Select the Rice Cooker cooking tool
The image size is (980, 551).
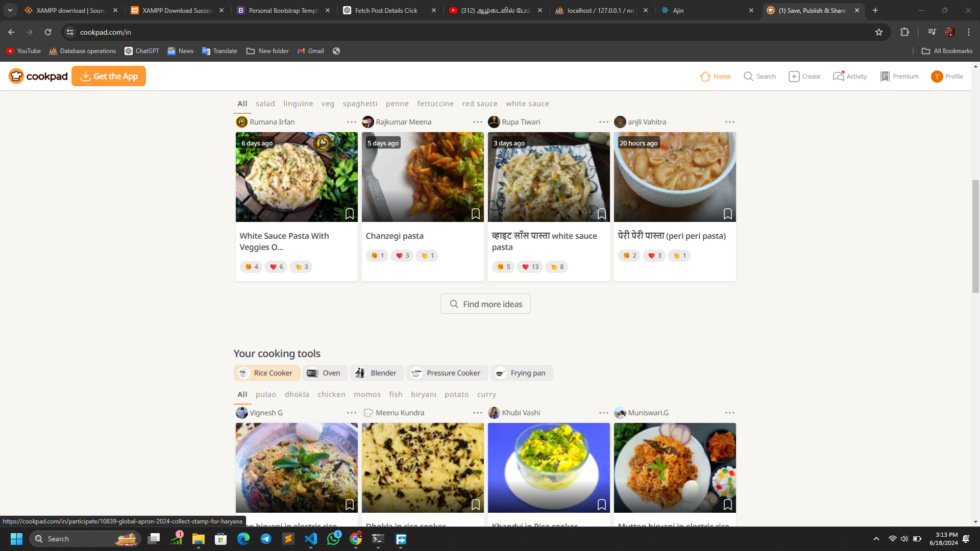click(267, 372)
